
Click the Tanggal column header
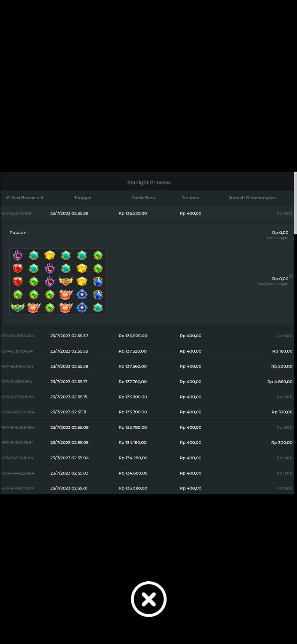pyautogui.click(x=82, y=198)
